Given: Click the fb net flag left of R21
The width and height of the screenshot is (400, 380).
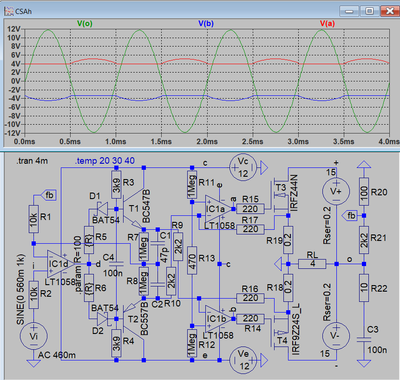Looking at the screenshot, I should (350, 216).
